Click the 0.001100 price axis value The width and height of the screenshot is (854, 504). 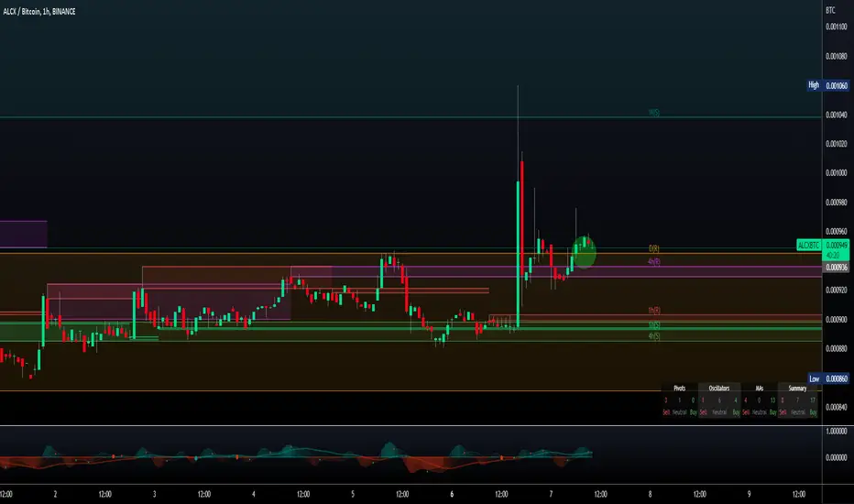(836, 27)
